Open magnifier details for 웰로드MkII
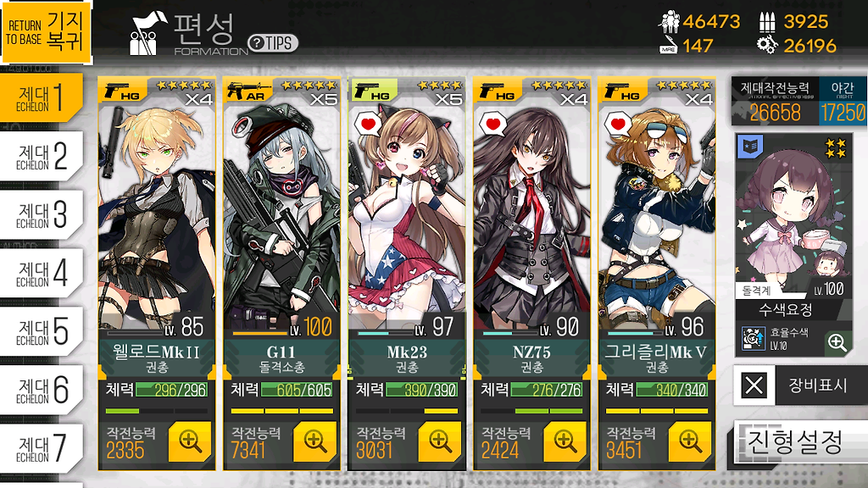The width and height of the screenshot is (868, 488). coord(190,441)
